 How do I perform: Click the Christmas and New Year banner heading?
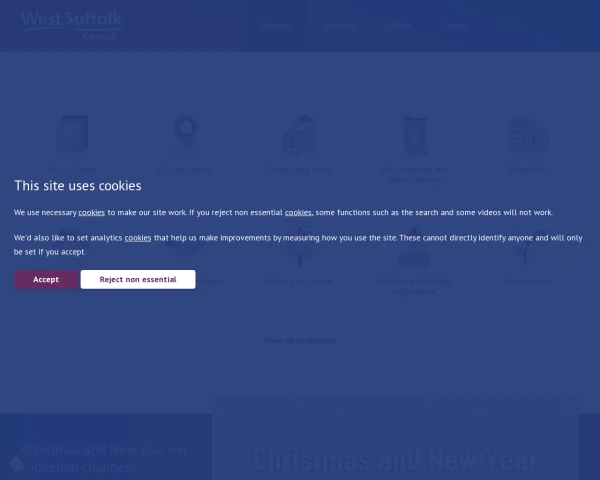[394, 460]
